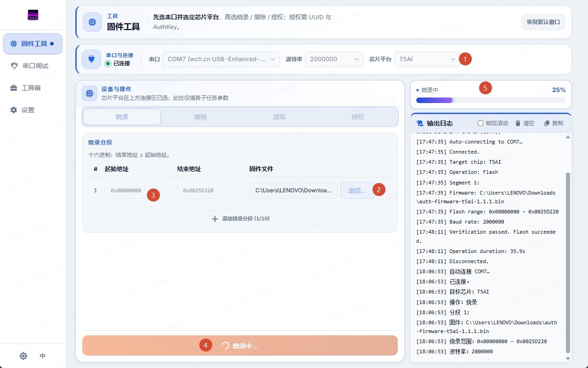Open 串口调试 in the sidebar
Viewport: 588px width, 368px height.
coord(33,66)
